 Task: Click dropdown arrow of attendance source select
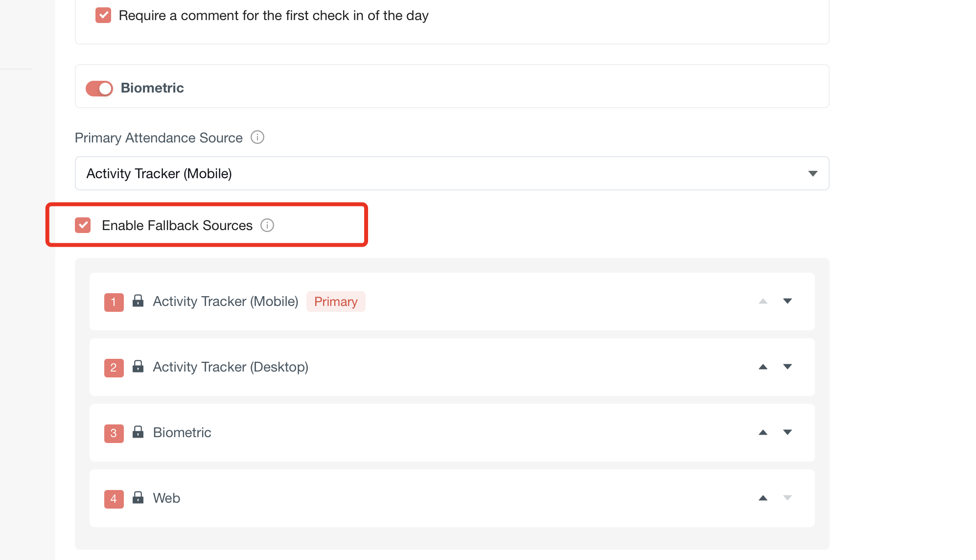point(813,174)
